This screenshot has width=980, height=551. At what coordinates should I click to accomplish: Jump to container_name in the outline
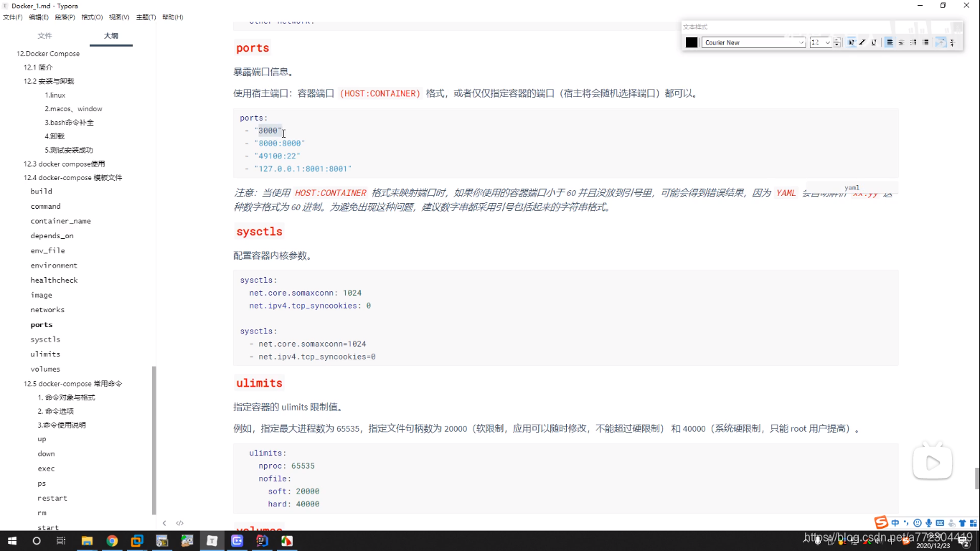coord(60,221)
